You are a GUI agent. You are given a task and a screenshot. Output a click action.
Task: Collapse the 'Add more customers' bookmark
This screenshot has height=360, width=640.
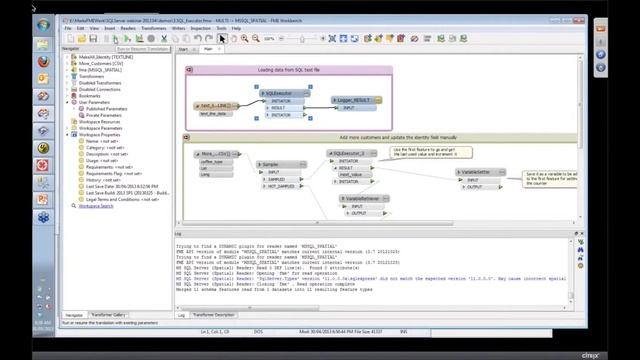click(x=187, y=138)
